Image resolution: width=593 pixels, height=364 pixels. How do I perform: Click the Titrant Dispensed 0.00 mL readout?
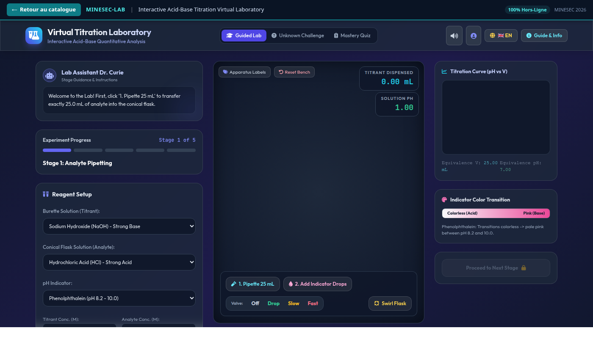pyautogui.click(x=389, y=78)
